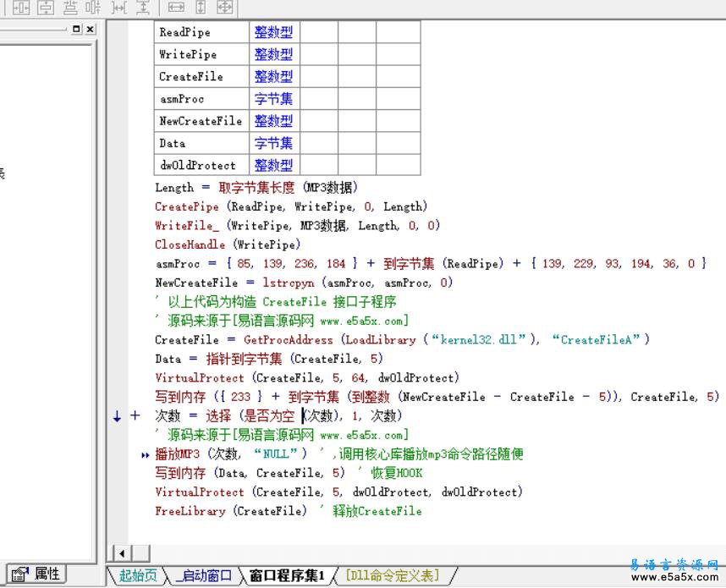Click the 指针到字节集 command
This screenshot has height=588, width=726.
tap(244, 359)
